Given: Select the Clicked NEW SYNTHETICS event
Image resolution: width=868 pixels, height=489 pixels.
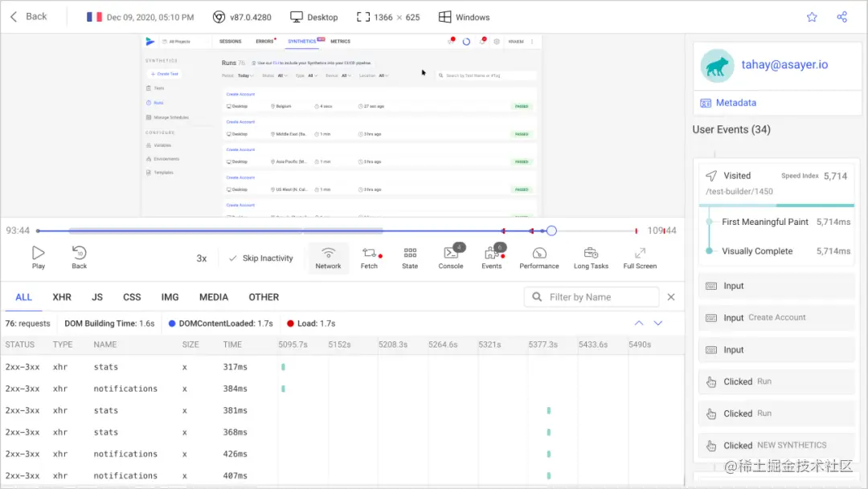Looking at the screenshot, I should coord(776,446).
